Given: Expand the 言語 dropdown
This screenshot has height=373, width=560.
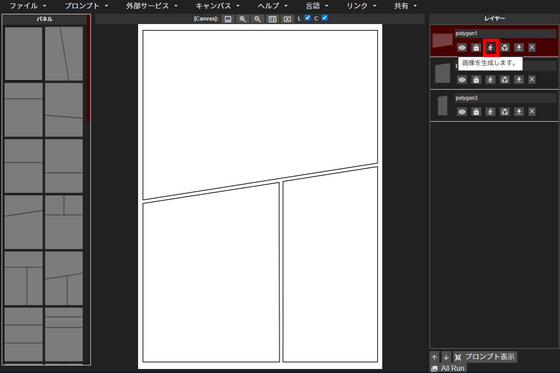Looking at the screenshot, I should (317, 6).
